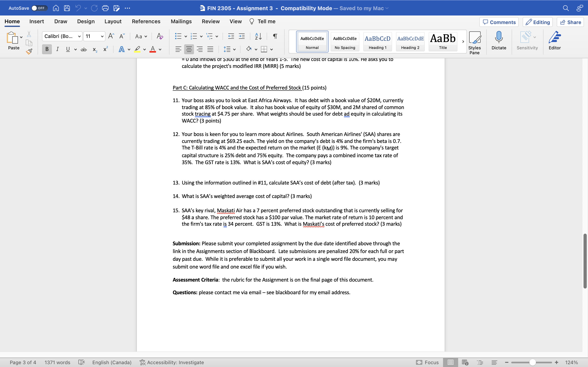
Task: Apply the Heading 1 style
Action: click(x=377, y=42)
